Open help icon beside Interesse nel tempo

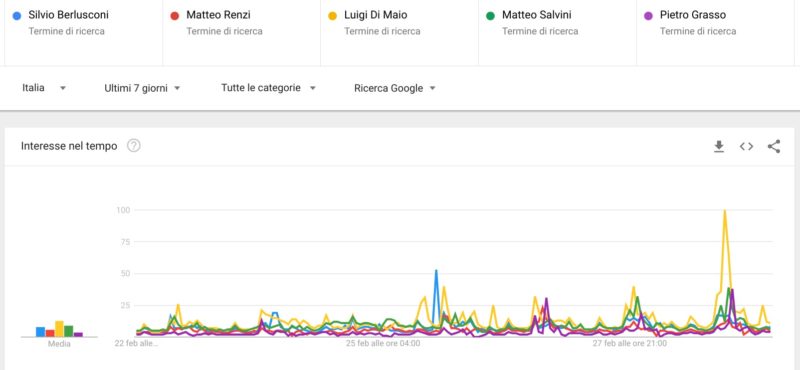coord(134,146)
